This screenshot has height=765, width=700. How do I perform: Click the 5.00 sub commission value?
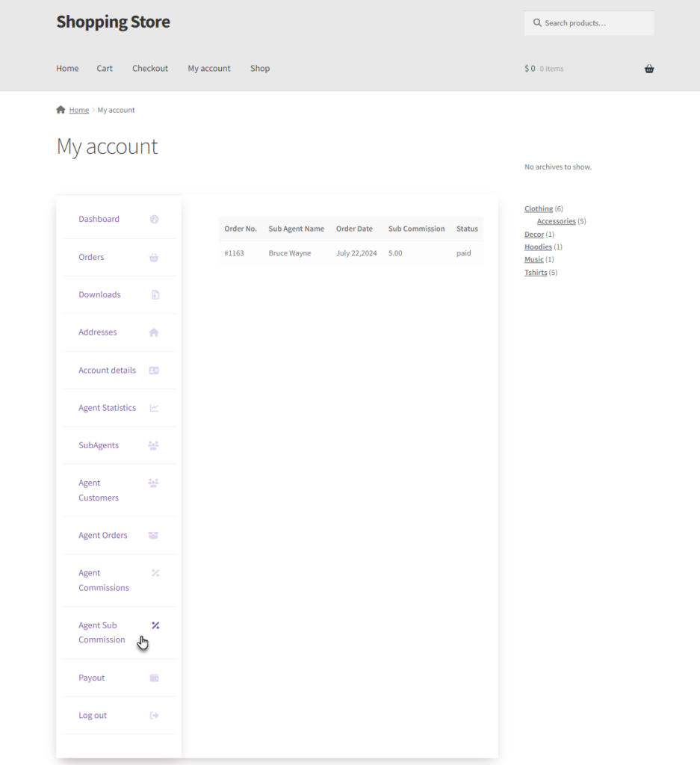pyautogui.click(x=395, y=253)
